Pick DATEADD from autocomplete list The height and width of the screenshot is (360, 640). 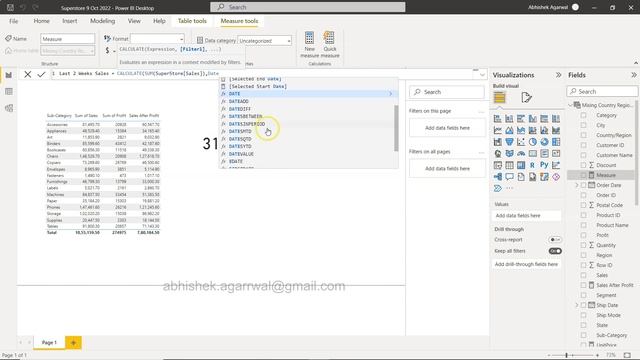308,101
